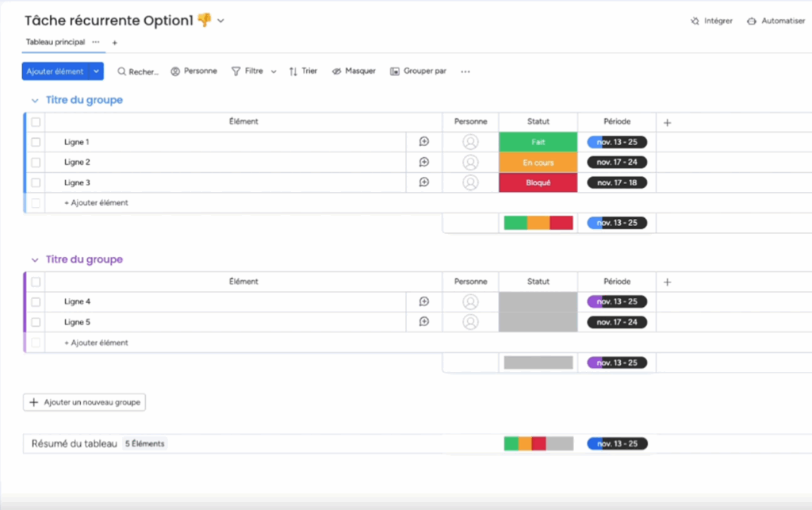Open the Grouper par options
This screenshot has width=812, height=510.
[x=419, y=71]
